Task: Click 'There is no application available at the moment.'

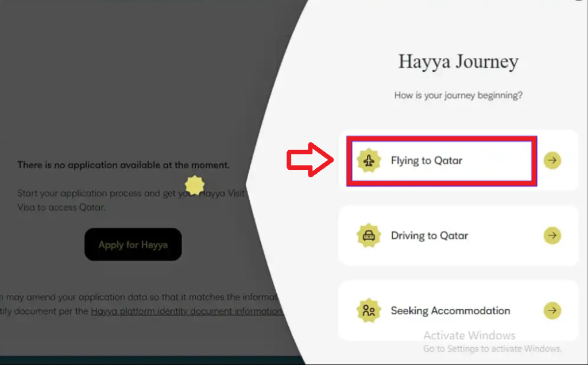Action: 123,165
